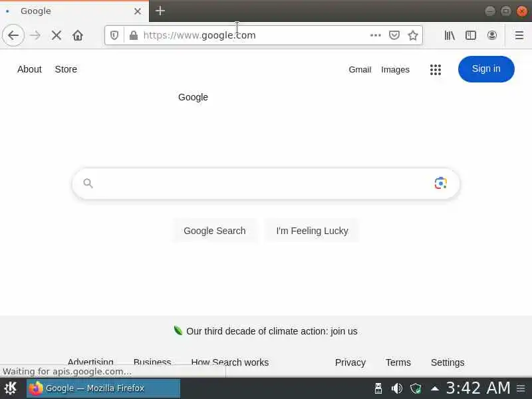Open the Firefox home page icon
The width and height of the screenshot is (532, 399).
click(x=78, y=35)
